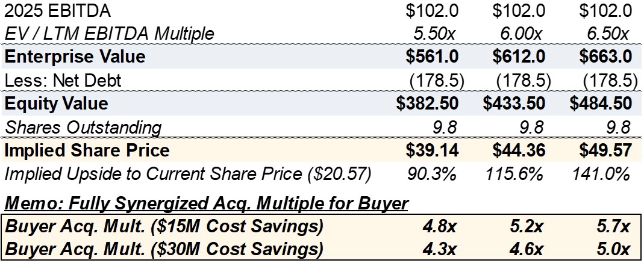Viewport: 644px width, 263px height.
Task: Click the Enterprise Value row label
Action: tap(75, 57)
